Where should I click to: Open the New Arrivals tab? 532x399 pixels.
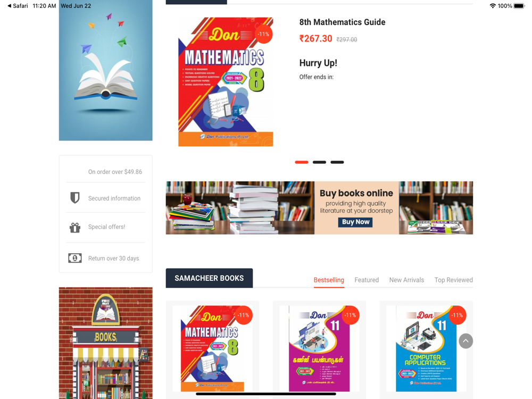point(406,280)
